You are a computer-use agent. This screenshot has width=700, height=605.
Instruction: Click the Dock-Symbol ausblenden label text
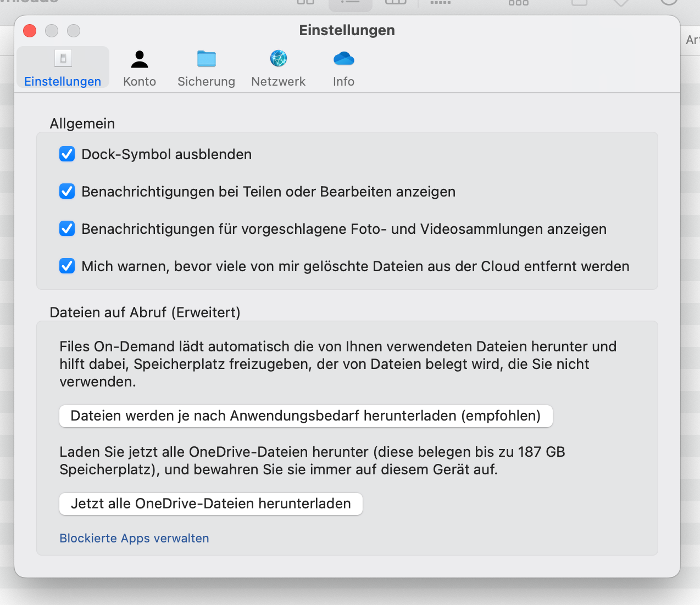click(x=166, y=154)
